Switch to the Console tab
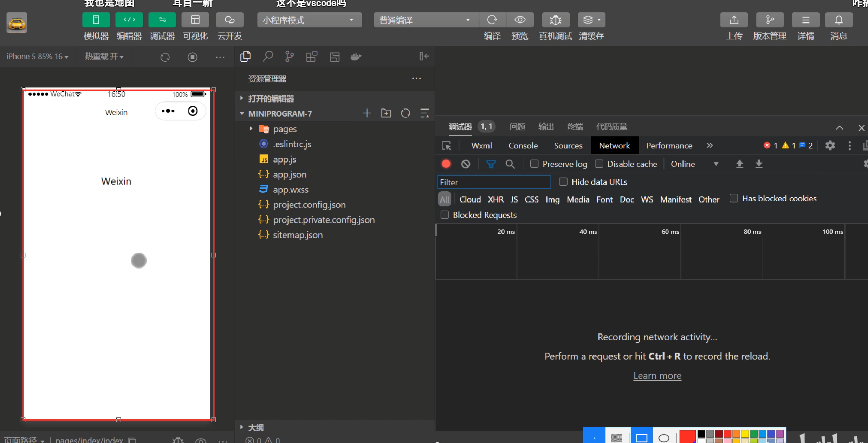This screenshot has height=443, width=868. (523, 146)
